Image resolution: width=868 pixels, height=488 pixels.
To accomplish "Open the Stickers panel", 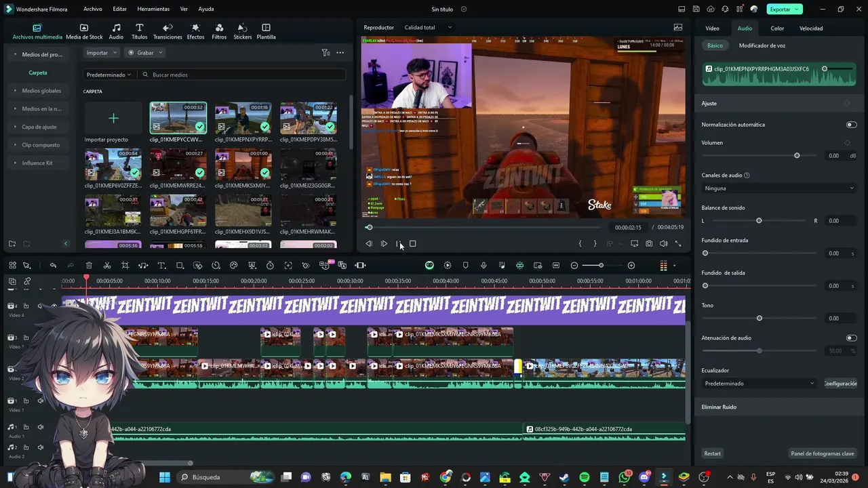I will pos(242,32).
